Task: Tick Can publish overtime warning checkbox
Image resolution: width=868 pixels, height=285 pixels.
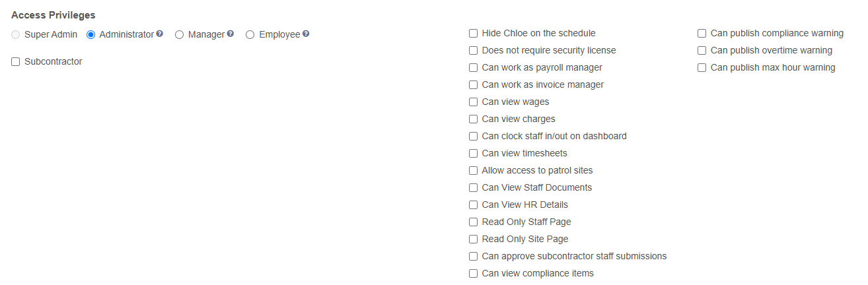Action: tap(702, 51)
